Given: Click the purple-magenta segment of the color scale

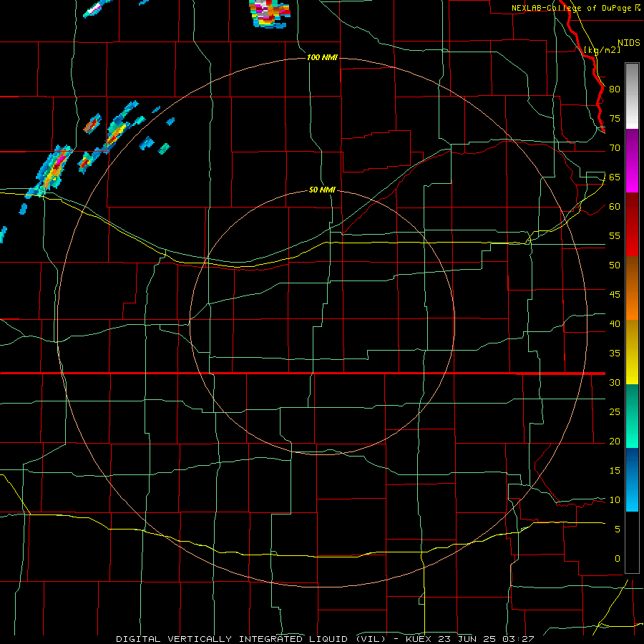Looking at the screenshot, I should (x=632, y=160).
